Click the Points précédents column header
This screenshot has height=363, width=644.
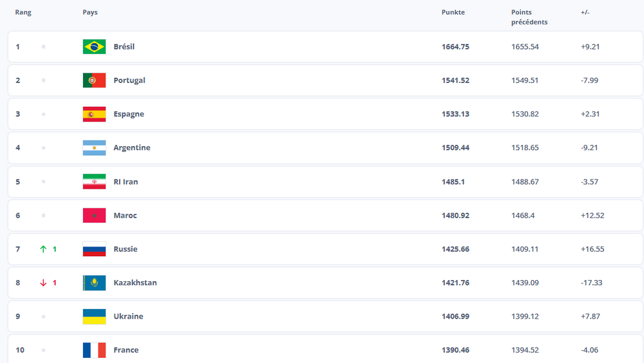(x=529, y=17)
